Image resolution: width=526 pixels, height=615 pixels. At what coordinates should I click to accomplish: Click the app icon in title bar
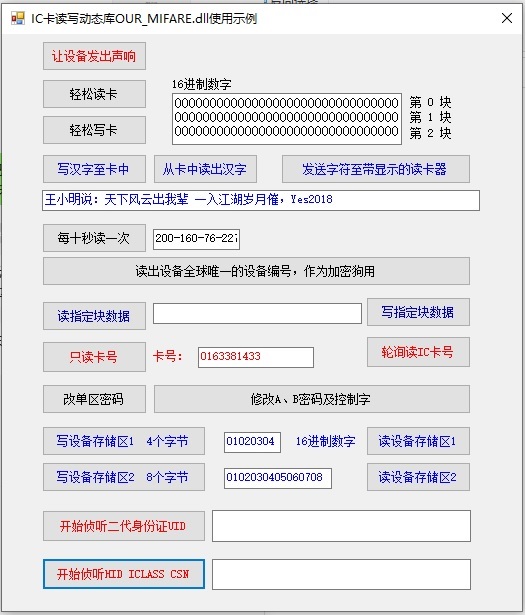(x=18, y=18)
